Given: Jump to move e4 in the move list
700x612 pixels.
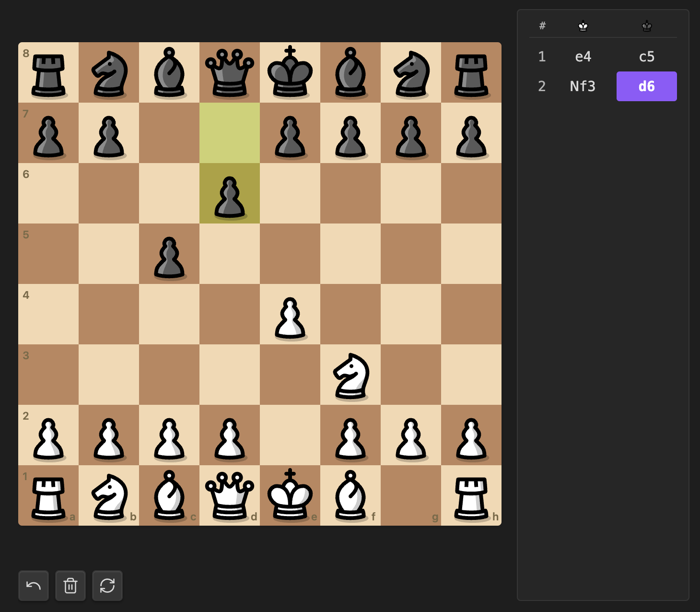Looking at the screenshot, I should pyautogui.click(x=583, y=57).
